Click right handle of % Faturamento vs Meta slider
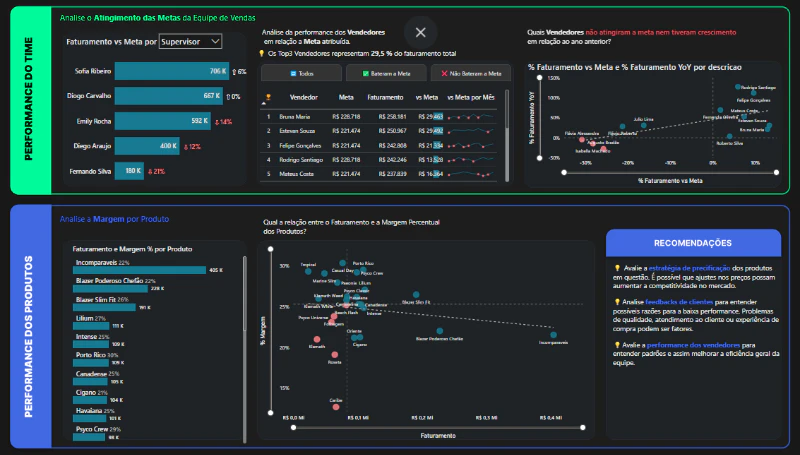This screenshot has width=800, height=455. [x=777, y=172]
